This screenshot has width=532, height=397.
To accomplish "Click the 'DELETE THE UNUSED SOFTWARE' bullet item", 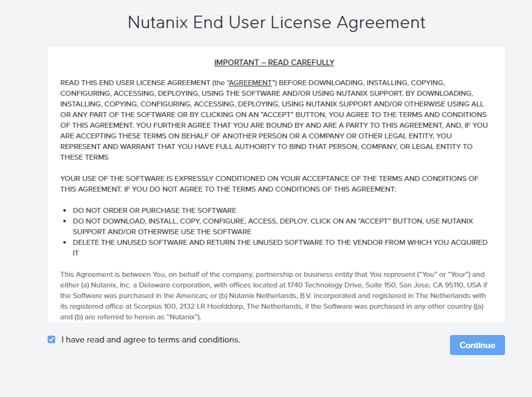I will pos(280,247).
